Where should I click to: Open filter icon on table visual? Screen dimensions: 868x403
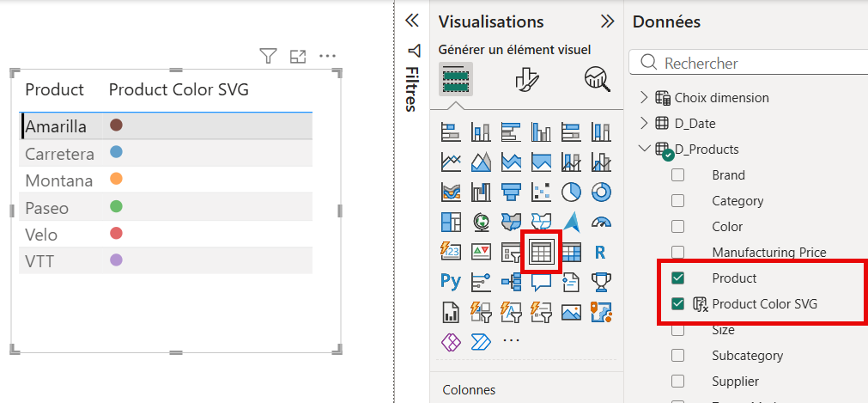[268, 57]
